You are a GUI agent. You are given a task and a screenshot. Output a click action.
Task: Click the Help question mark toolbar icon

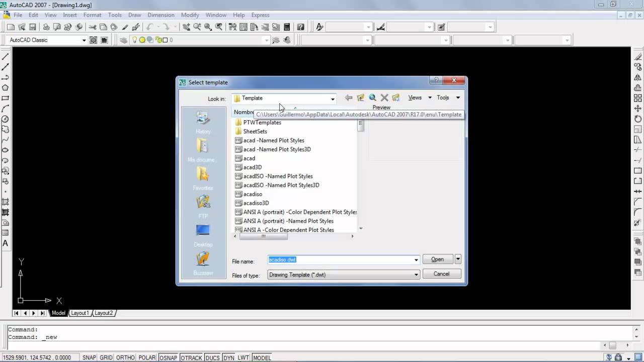[x=301, y=27]
